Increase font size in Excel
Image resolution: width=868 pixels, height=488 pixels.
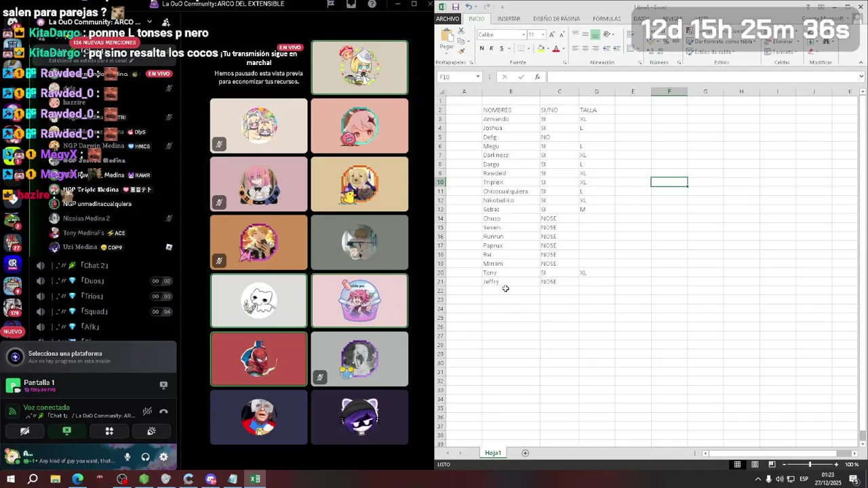[553, 34]
